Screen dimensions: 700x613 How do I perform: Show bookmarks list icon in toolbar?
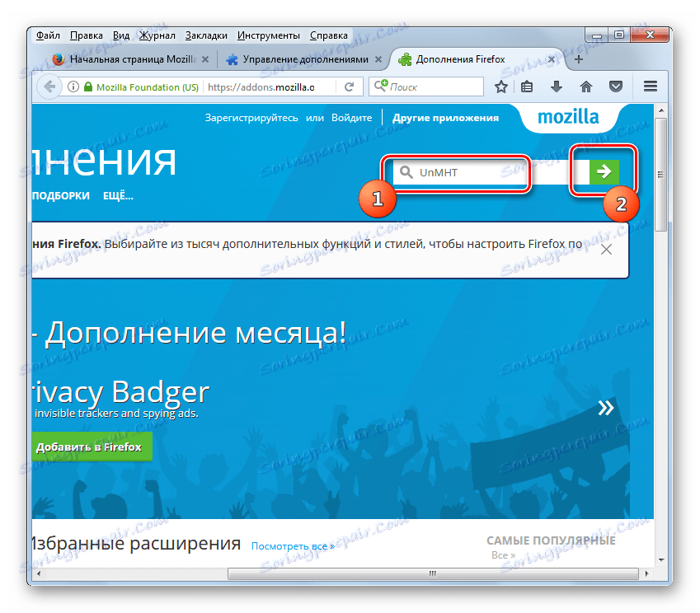coord(527,87)
